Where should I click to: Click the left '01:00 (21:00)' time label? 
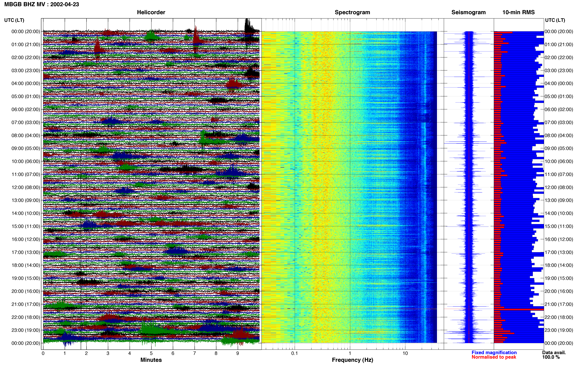(x=26, y=45)
